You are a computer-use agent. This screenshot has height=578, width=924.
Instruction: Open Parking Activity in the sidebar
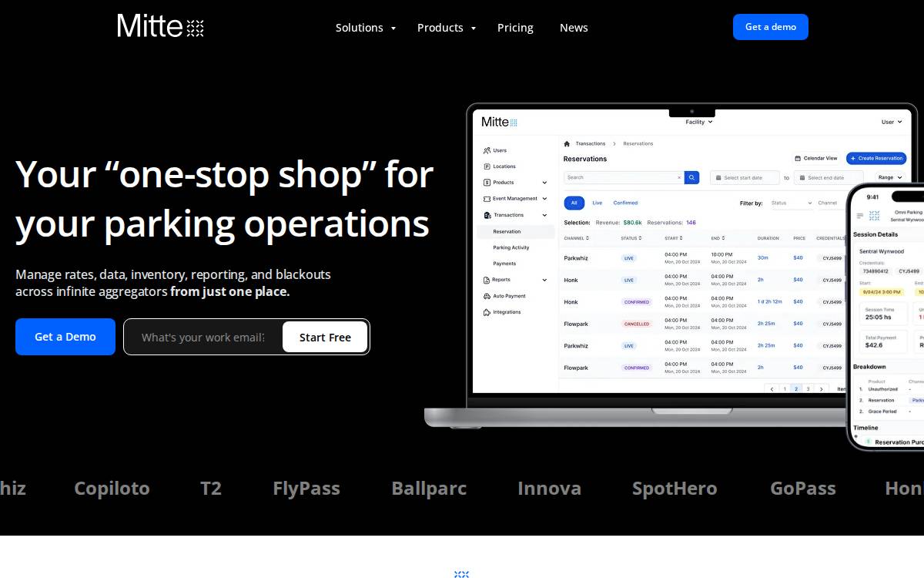pyautogui.click(x=511, y=247)
